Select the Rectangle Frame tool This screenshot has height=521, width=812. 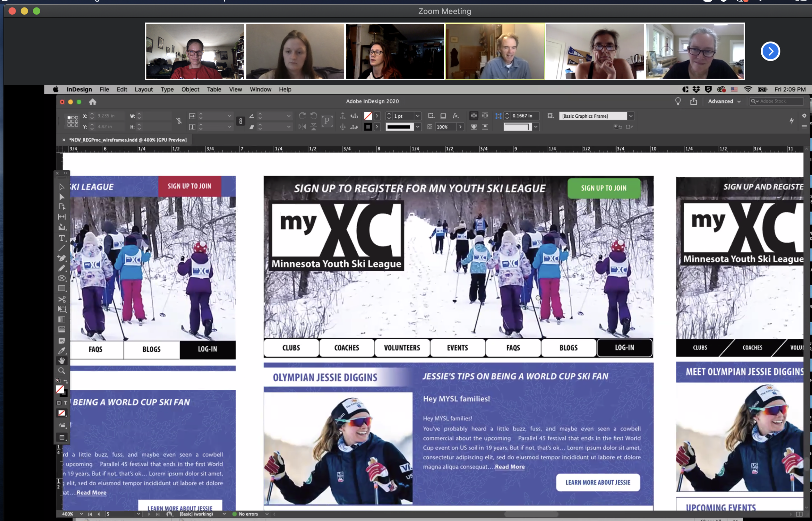pos(61,278)
